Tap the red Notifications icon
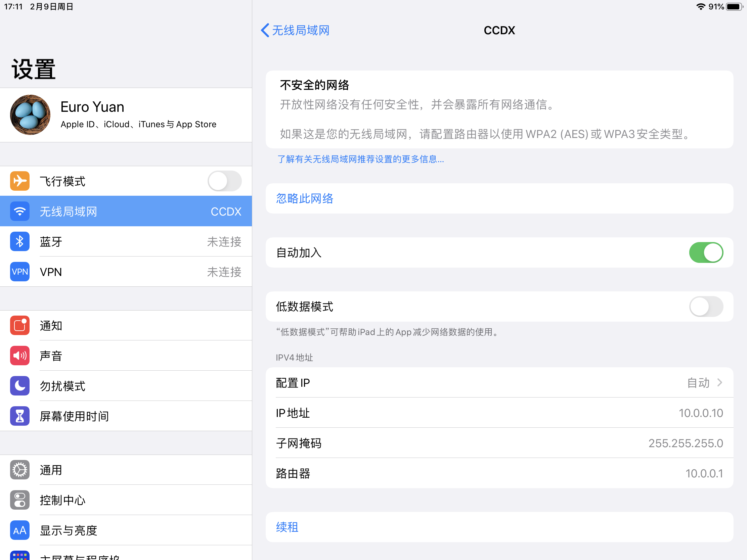747x560 pixels. click(19, 325)
